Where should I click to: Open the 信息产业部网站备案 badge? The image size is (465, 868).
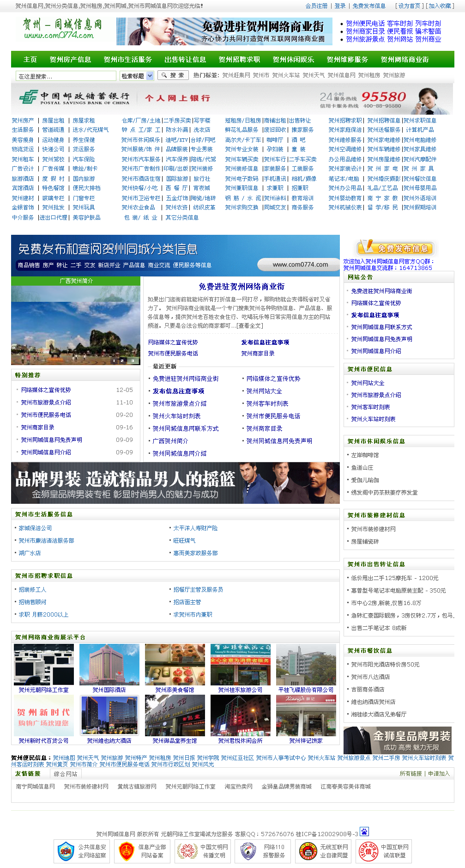tap(142, 851)
